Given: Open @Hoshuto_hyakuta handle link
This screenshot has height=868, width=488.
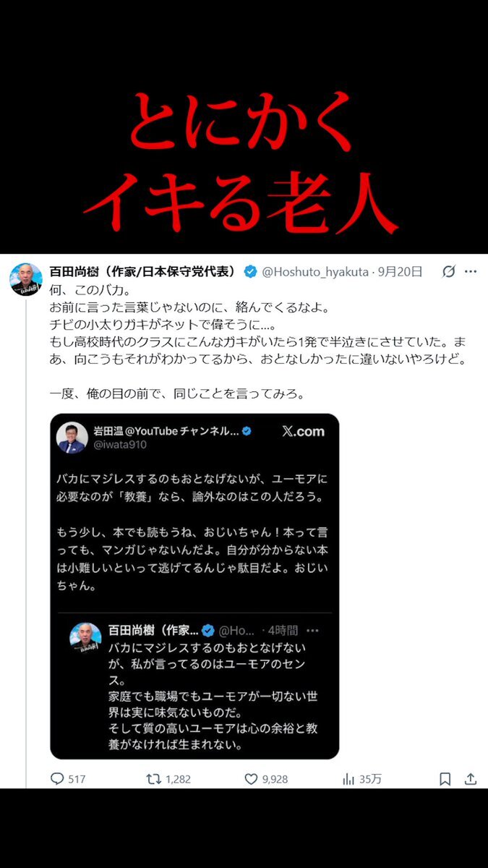Looking at the screenshot, I should pos(315,272).
